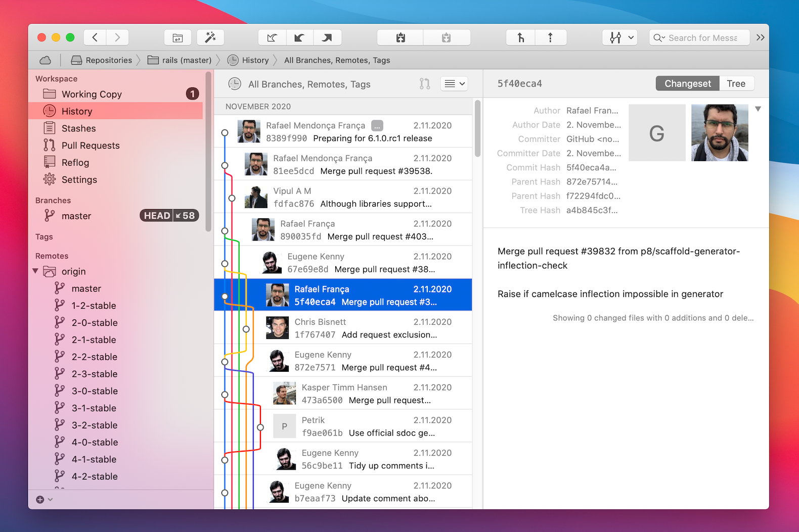Click the Push arrow toolbar icon
Screen dimensions: 799x532
tap(327, 38)
